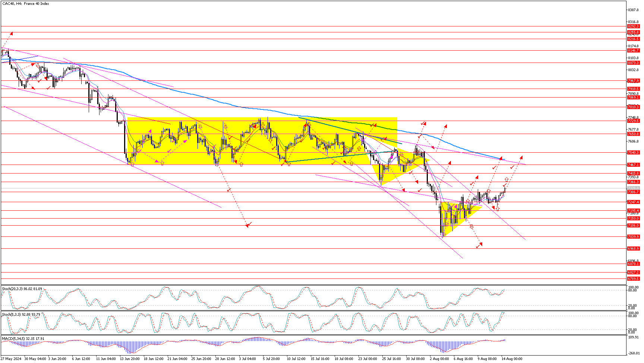Select the 7729.5 price level label
644x363 pixels.
(x=633, y=121)
